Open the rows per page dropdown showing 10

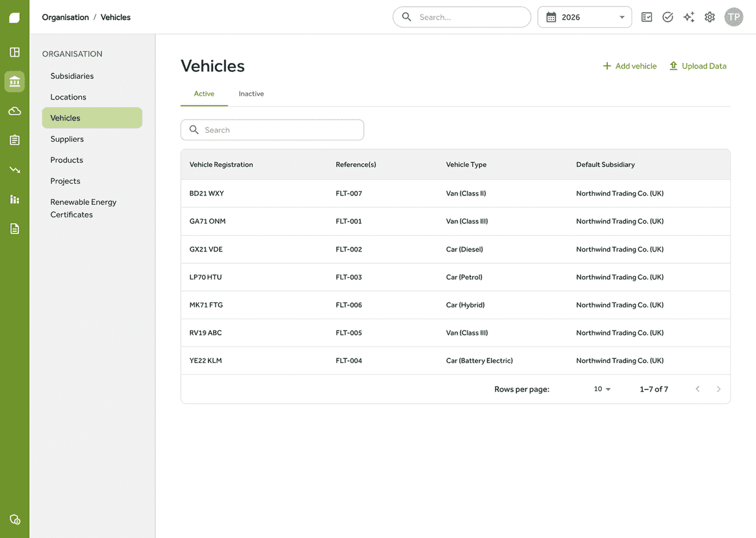(602, 389)
